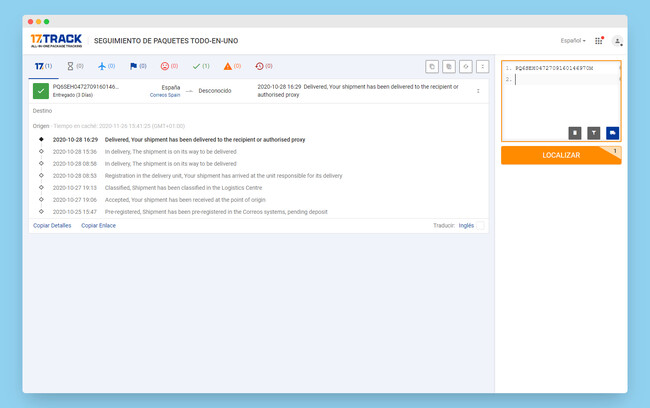Filter by in-transit airplane status
Image resolution: width=650 pixels, height=408 pixels.
click(104, 66)
